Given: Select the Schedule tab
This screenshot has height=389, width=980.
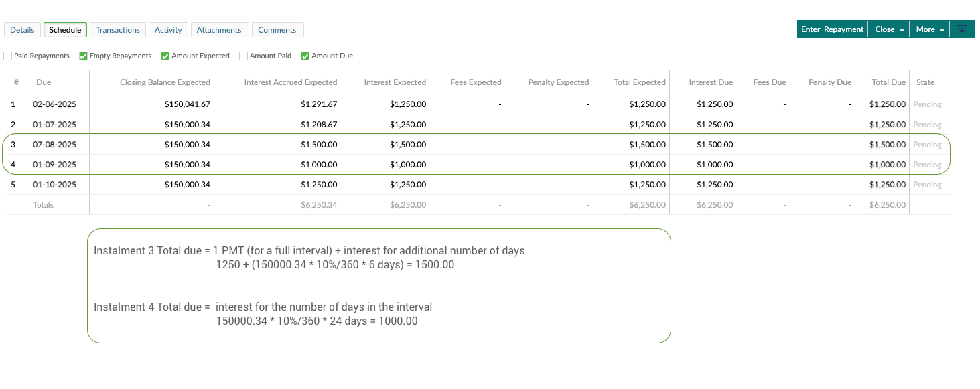Looking at the screenshot, I should (x=65, y=30).
